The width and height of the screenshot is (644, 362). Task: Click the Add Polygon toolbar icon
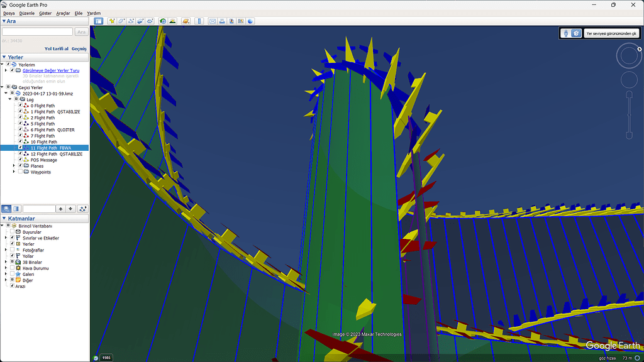coord(121,21)
